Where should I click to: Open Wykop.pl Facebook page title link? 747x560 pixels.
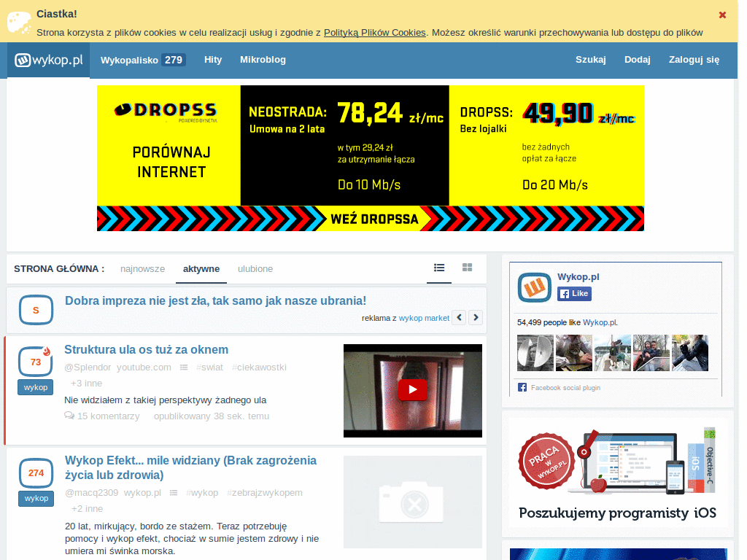(x=578, y=276)
